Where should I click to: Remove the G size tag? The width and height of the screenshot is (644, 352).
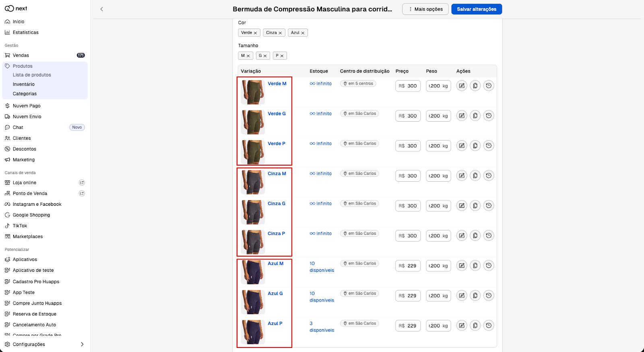coord(265,56)
